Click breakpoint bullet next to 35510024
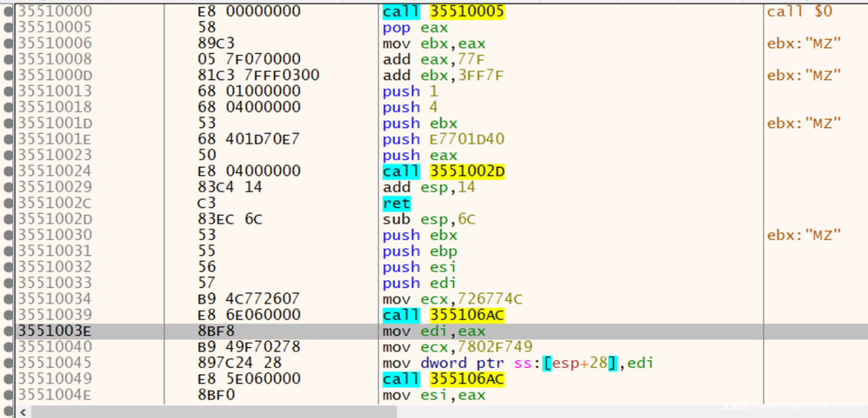The image size is (868, 418). point(8,172)
